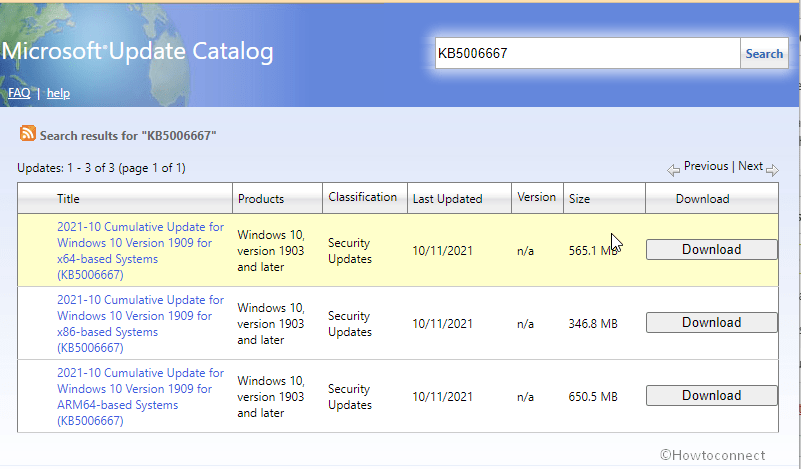Viewport: 801px width, 469px height.
Task: Click the Search button
Action: pos(764,54)
